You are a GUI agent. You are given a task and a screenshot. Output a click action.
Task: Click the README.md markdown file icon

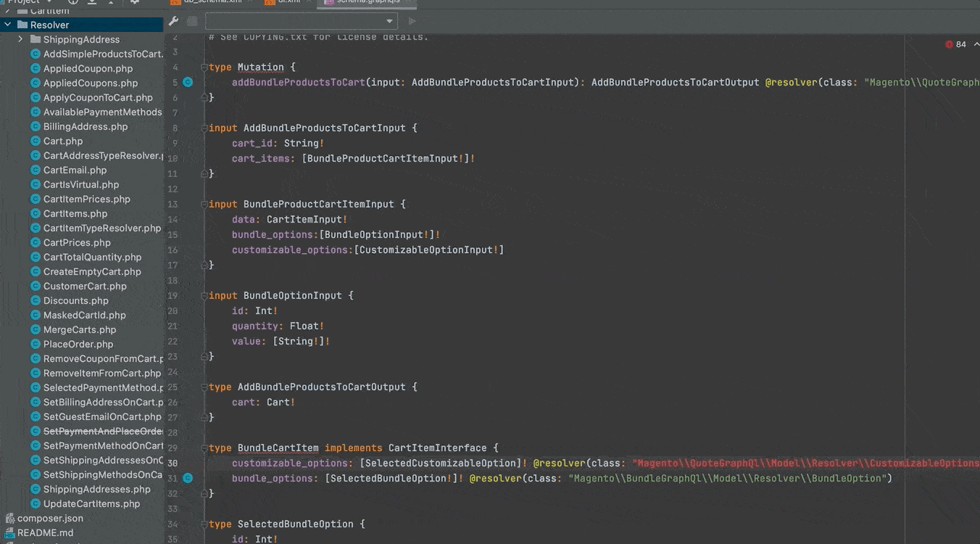(x=10, y=533)
